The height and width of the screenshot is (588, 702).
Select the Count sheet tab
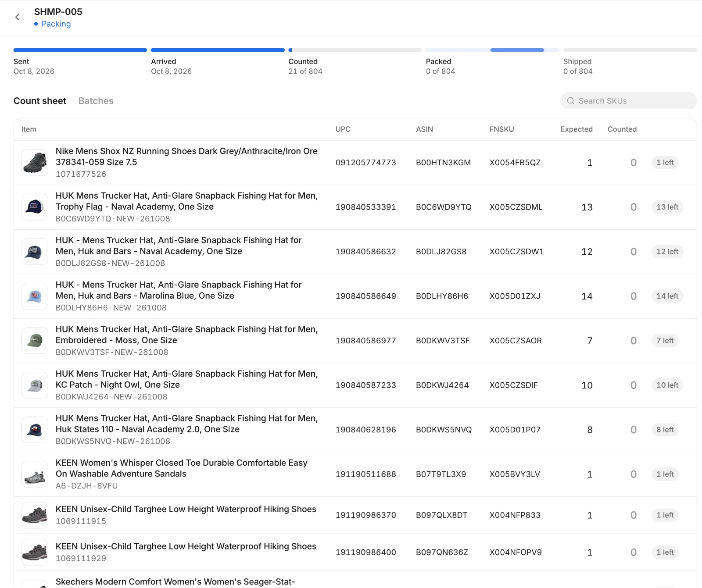click(x=40, y=101)
